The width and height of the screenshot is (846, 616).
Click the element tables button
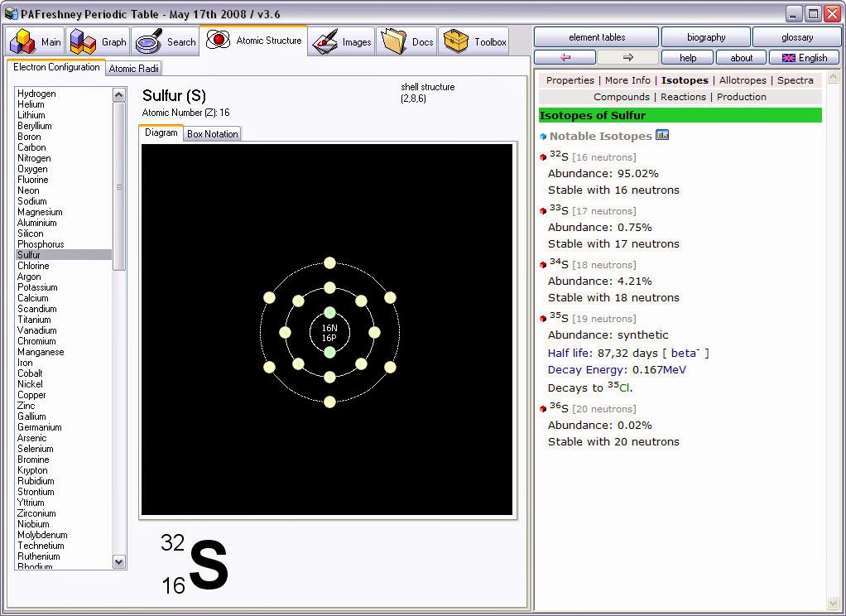pos(596,37)
